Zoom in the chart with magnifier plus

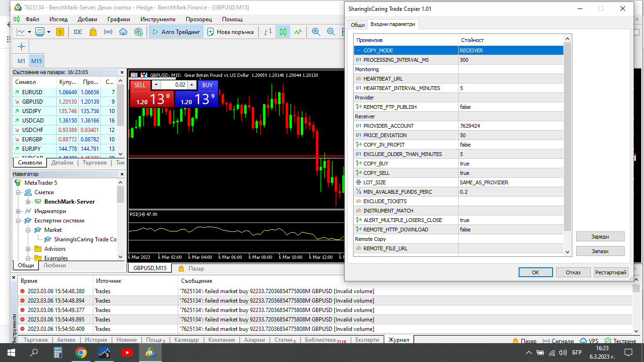pos(316,32)
